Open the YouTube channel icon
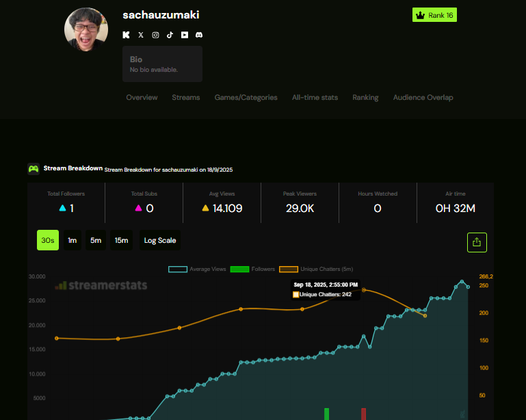526x420 pixels. coord(185,35)
